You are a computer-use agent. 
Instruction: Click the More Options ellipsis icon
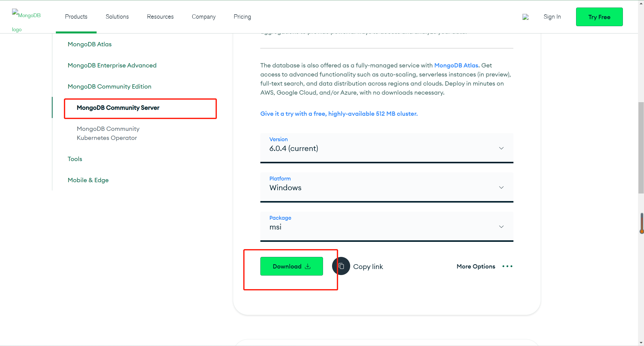coord(507,266)
